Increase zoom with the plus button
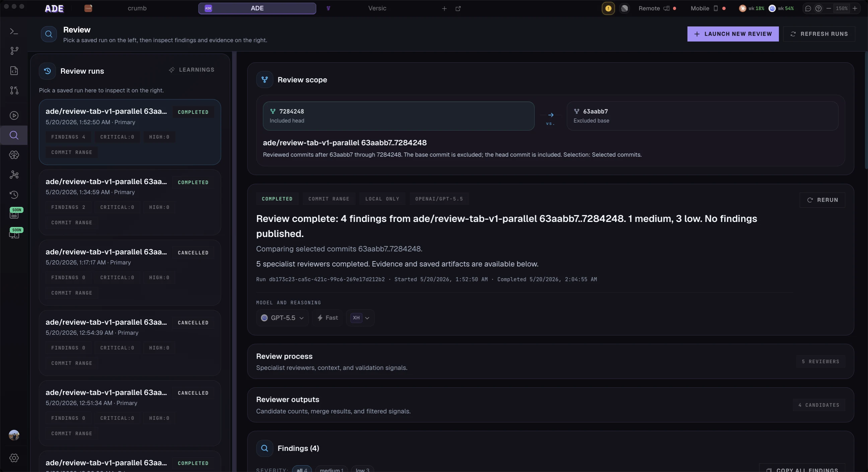The image size is (868, 472). coord(855,8)
